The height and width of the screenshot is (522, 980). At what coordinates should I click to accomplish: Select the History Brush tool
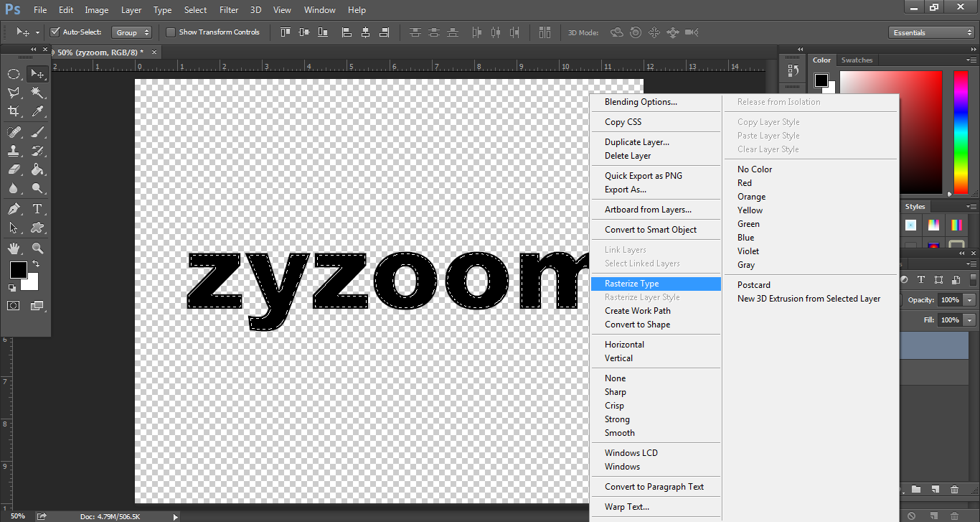tap(37, 151)
